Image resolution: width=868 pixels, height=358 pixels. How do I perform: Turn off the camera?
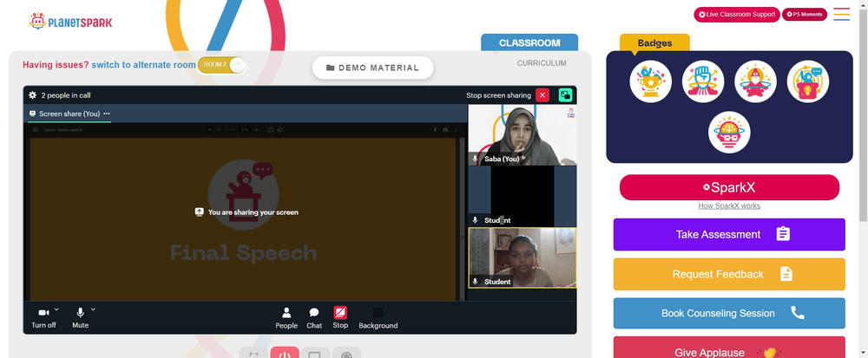43,317
